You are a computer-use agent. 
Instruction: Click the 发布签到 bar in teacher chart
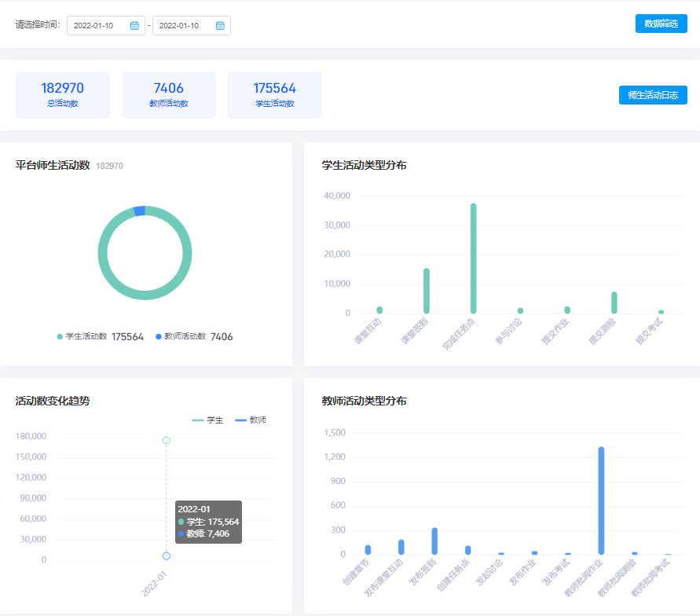point(434,541)
